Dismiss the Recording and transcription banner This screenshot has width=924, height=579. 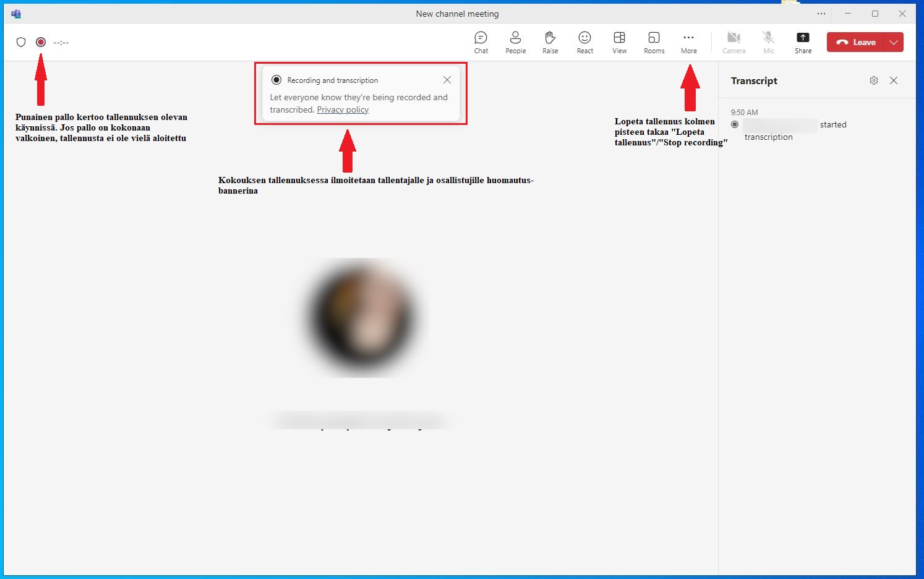447,80
